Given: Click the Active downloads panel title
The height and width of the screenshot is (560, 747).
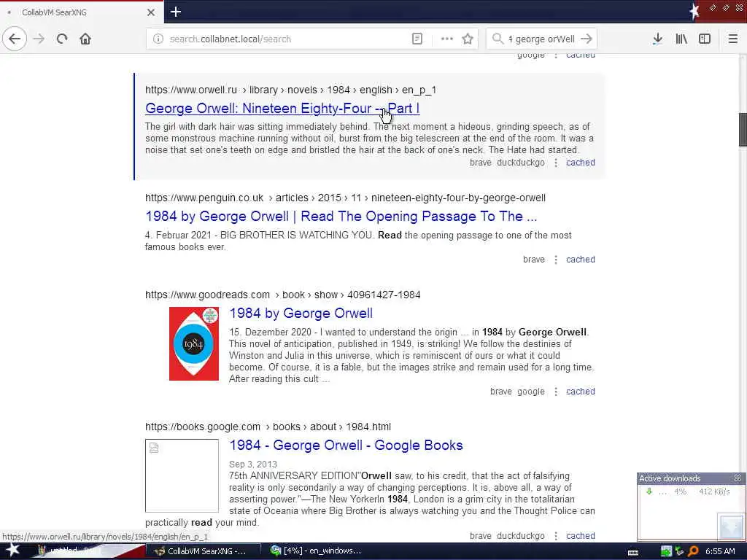Looking at the screenshot, I should coord(670,478).
